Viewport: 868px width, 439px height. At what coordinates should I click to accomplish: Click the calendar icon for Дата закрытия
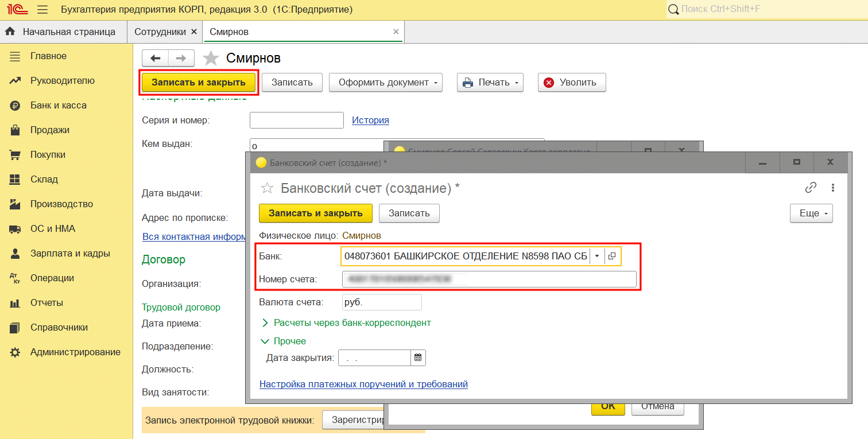(418, 358)
